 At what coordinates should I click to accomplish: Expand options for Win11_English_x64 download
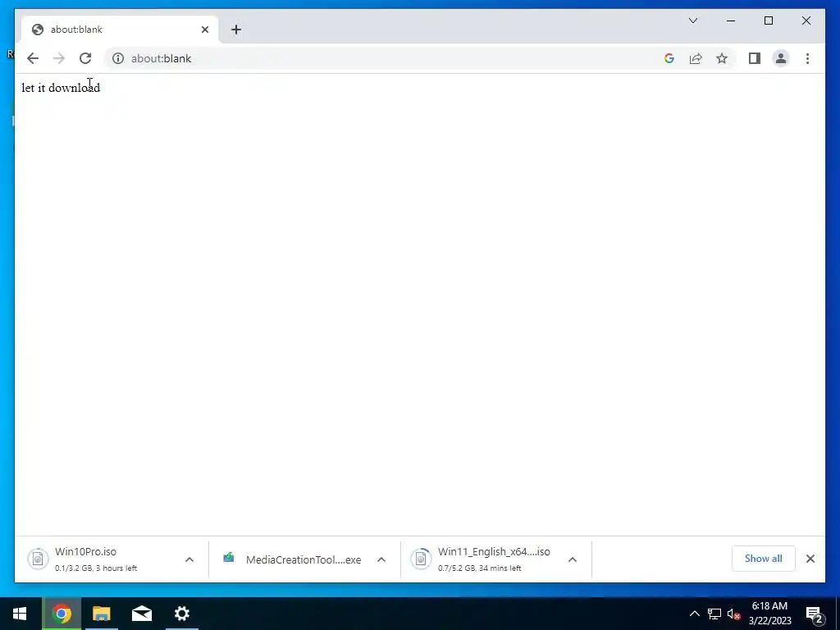(572, 559)
